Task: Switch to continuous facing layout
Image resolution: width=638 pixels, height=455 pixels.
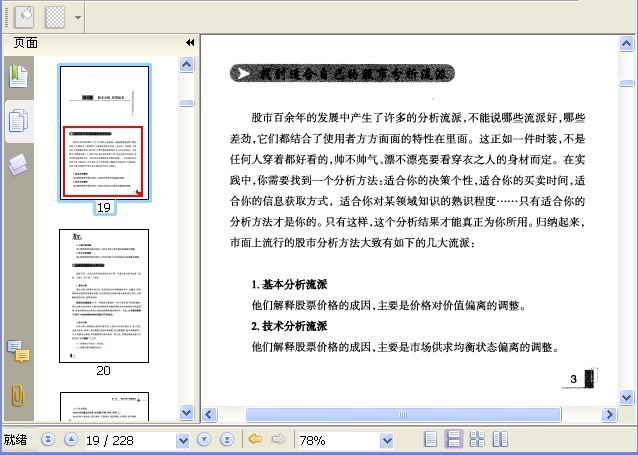Action: point(477,440)
